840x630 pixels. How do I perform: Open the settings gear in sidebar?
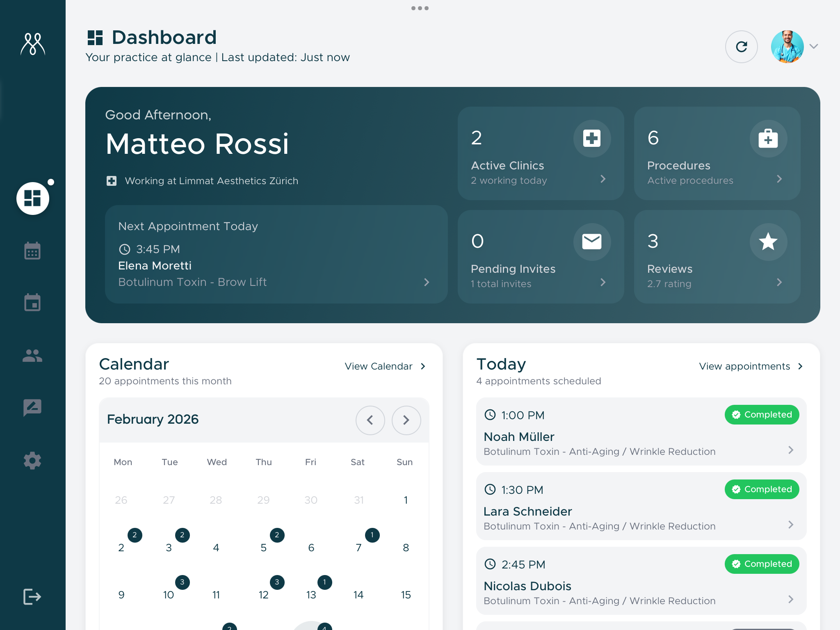32,461
